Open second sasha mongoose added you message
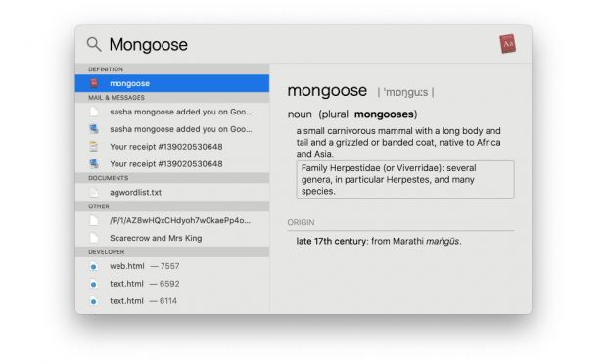Image resolution: width=607 pixels, height=364 pixels. [172, 129]
